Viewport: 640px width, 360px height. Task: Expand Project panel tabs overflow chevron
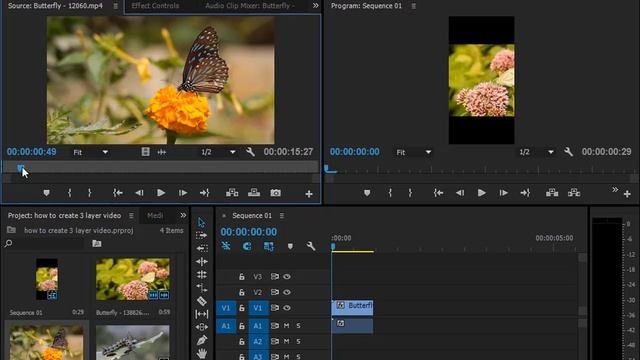point(183,215)
